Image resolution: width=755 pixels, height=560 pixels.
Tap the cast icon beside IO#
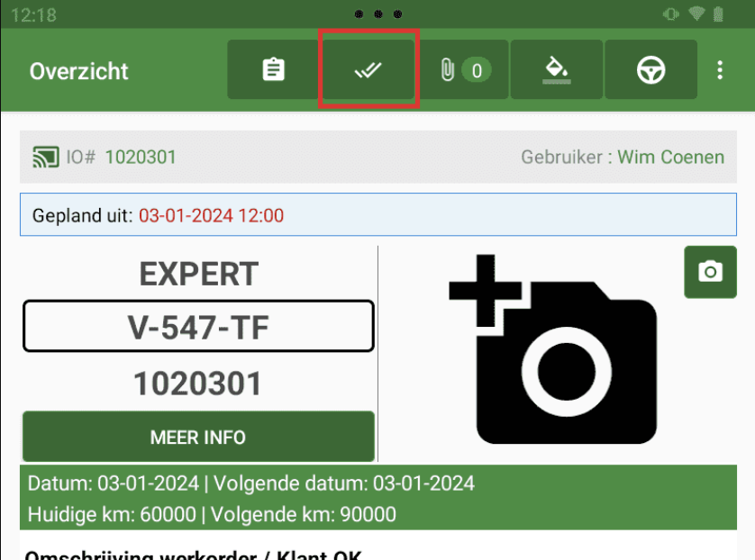click(x=46, y=157)
